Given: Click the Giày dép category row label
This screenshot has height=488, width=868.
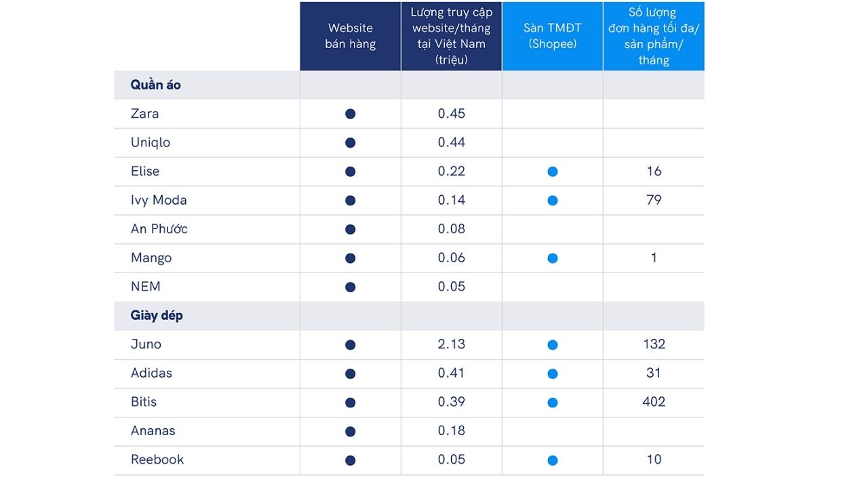Looking at the screenshot, I should (x=157, y=316).
